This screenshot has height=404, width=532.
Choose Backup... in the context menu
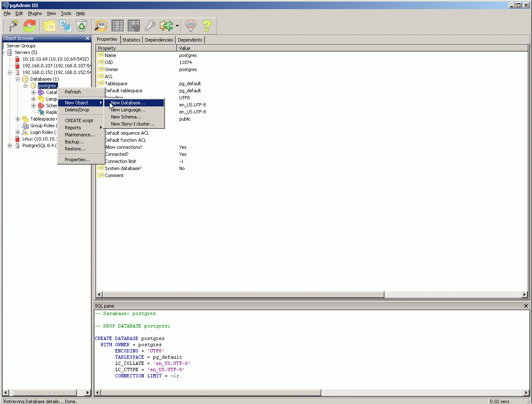point(81,142)
